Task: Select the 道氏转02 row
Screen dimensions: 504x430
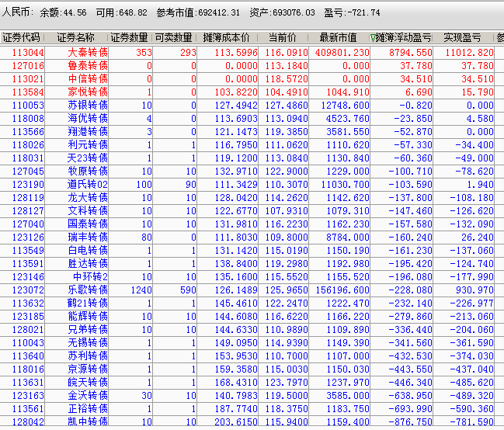Action: pyautogui.click(x=252, y=184)
